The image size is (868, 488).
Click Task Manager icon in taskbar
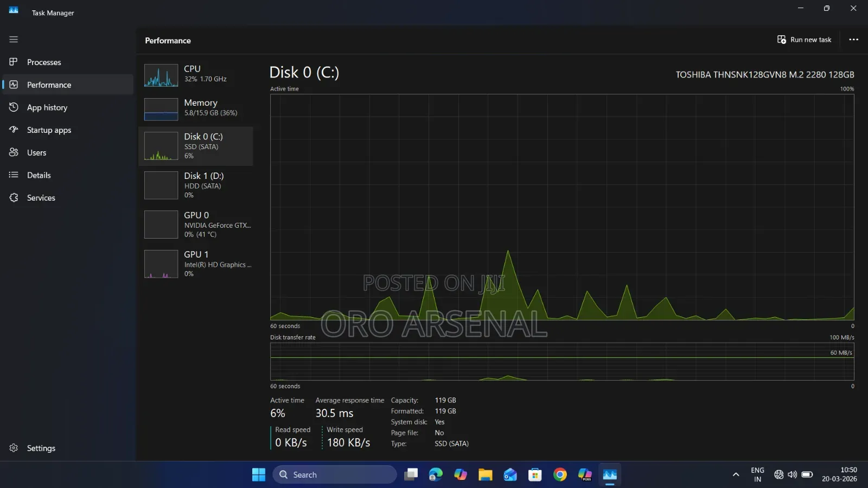click(610, 474)
